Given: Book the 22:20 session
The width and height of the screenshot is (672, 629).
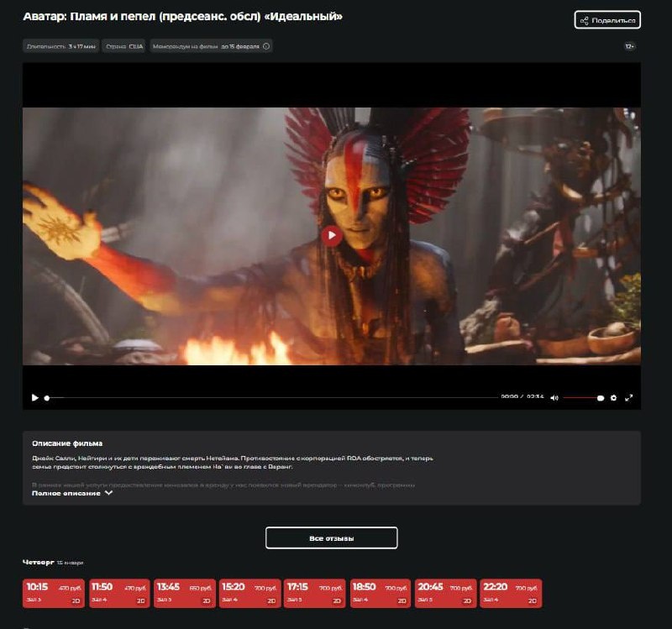Looking at the screenshot, I should click(511, 593).
